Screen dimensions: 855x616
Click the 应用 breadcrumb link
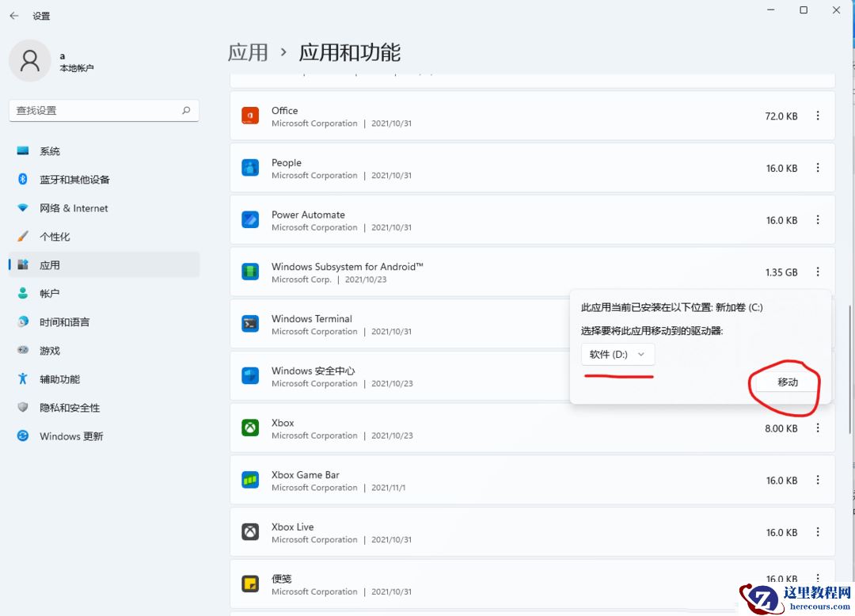(x=249, y=51)
